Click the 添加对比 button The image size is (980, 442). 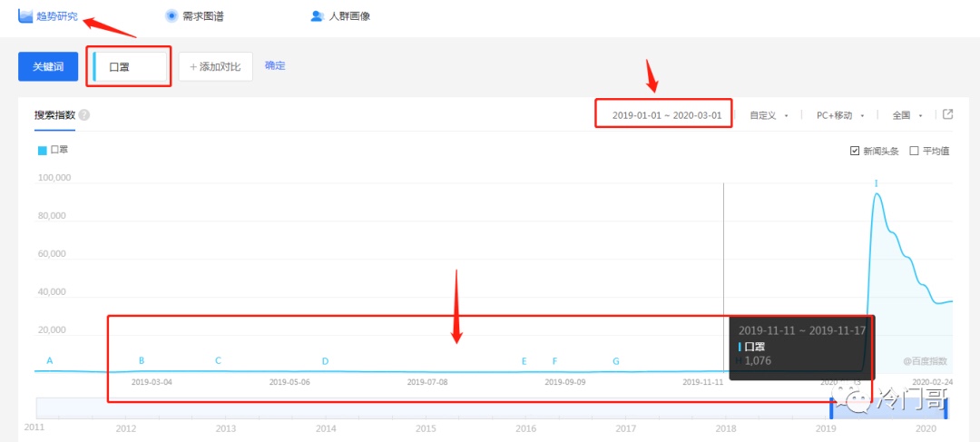coord(216,66)
